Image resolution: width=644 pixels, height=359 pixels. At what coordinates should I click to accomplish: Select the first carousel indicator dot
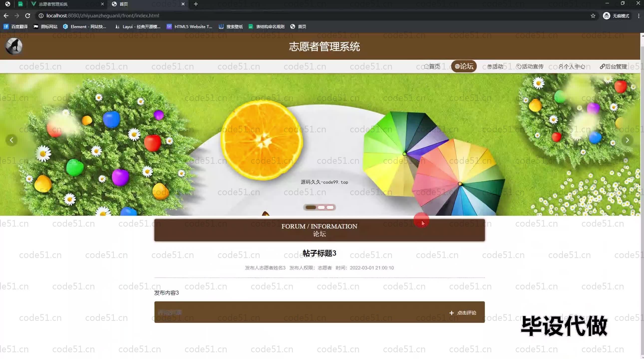(311, 207)
